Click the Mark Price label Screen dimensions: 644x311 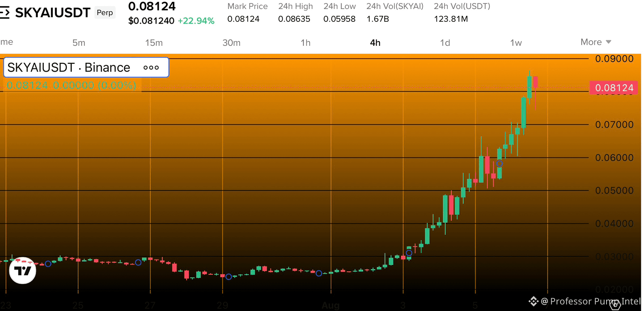248,6
